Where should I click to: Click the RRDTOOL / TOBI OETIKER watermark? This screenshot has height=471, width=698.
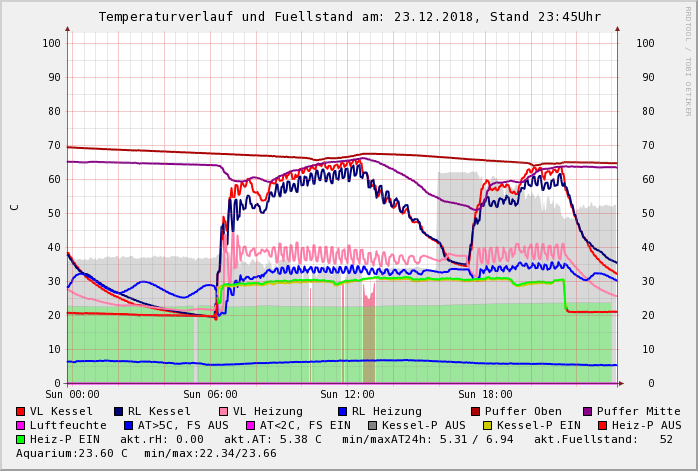(x=688, y=60)
